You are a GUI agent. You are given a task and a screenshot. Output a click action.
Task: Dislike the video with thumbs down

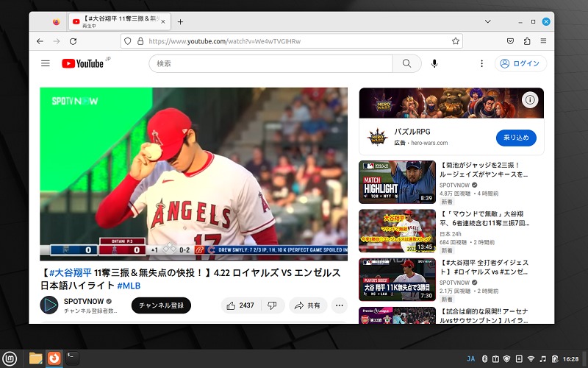click(x=273, y=305)
